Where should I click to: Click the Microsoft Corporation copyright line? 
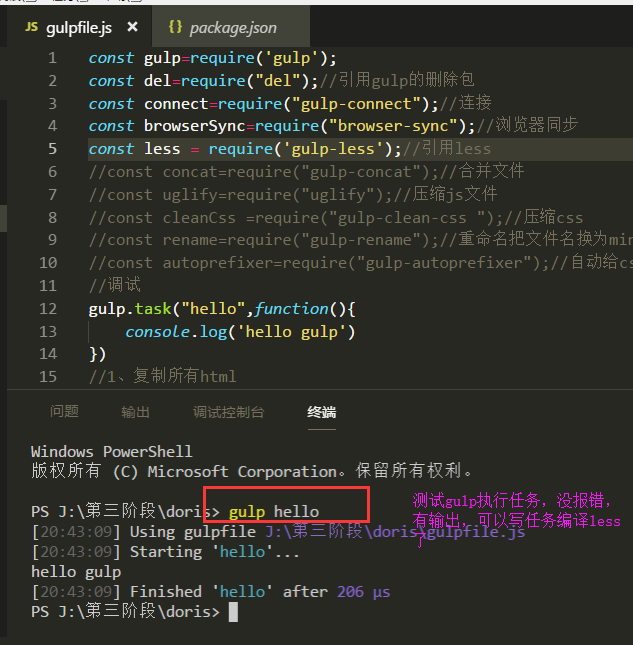coord(251,471)
